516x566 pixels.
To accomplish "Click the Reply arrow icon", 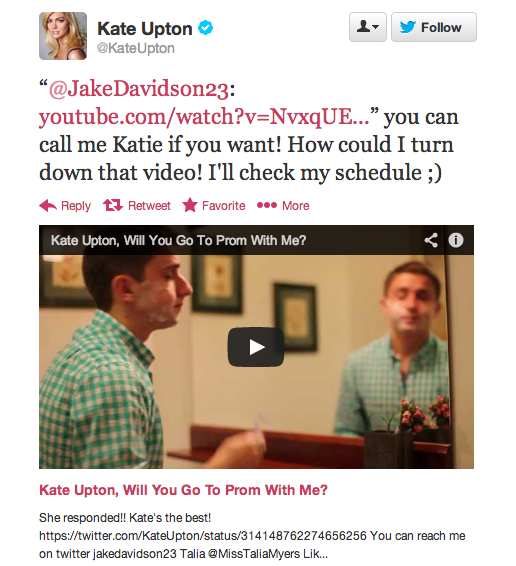I will [48, 205].
